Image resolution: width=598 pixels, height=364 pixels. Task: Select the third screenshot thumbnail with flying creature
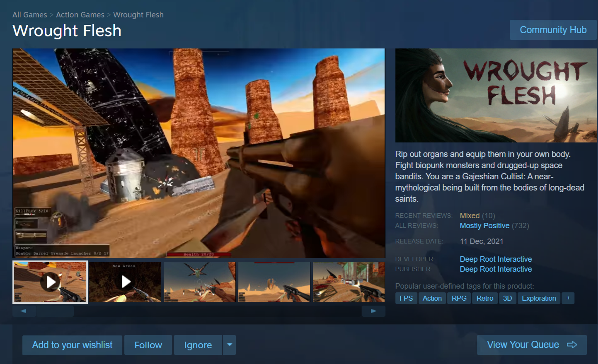coord(200,282)
